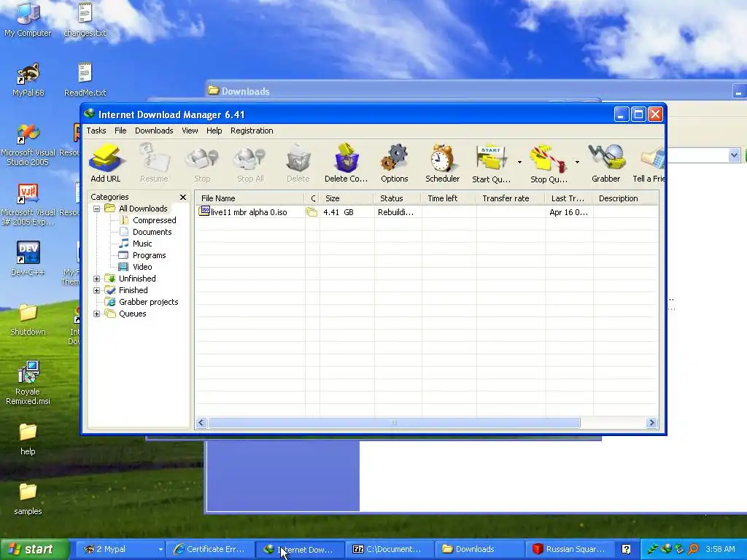This screenshot has height=560, width=747.
Task: Select the Compressed category
Action: pyautogui.click(x=155, y=220)
